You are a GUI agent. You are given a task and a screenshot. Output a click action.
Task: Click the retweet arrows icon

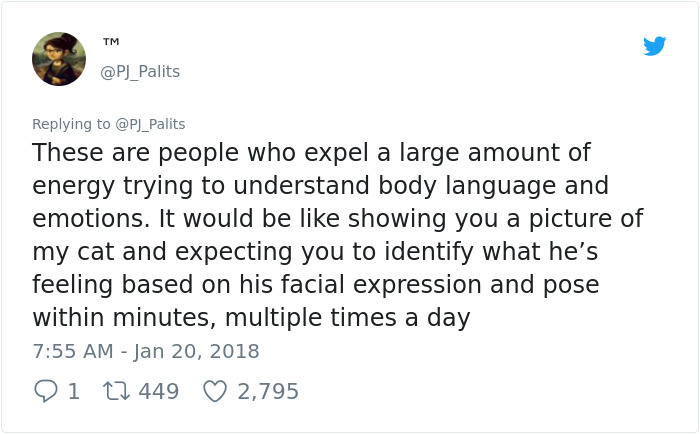click(116, 391)
